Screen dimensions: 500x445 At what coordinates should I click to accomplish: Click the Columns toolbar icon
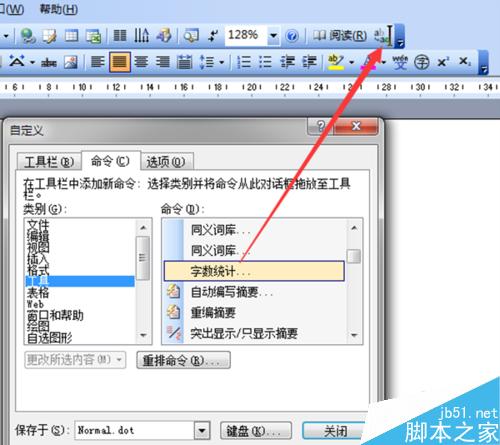120,35
